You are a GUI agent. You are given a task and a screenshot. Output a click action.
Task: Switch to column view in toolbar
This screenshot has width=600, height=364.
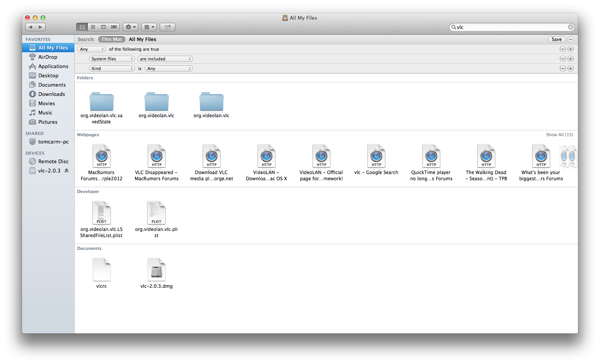(103, 27)
